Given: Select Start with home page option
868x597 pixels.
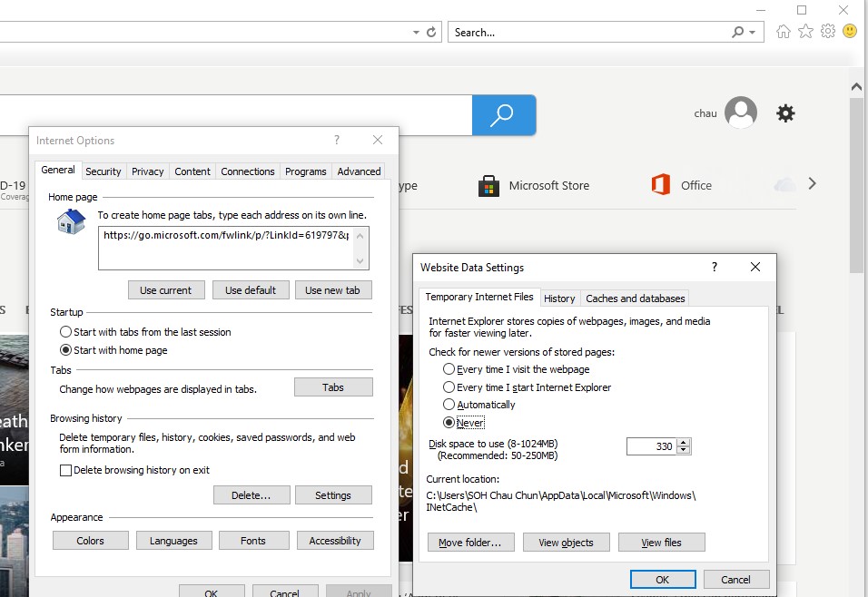Looking at the screenshot, I should coord(66,350).
